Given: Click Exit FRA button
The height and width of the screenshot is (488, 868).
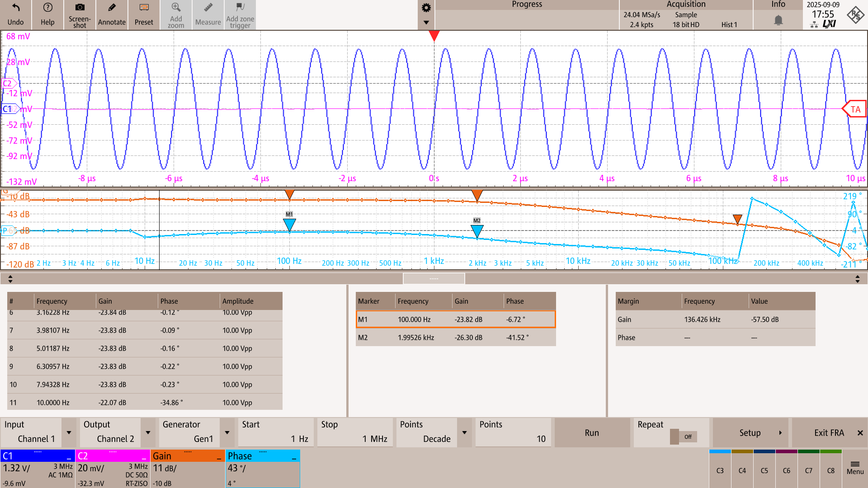Looking at the screenshot, I should click(829, 432).
